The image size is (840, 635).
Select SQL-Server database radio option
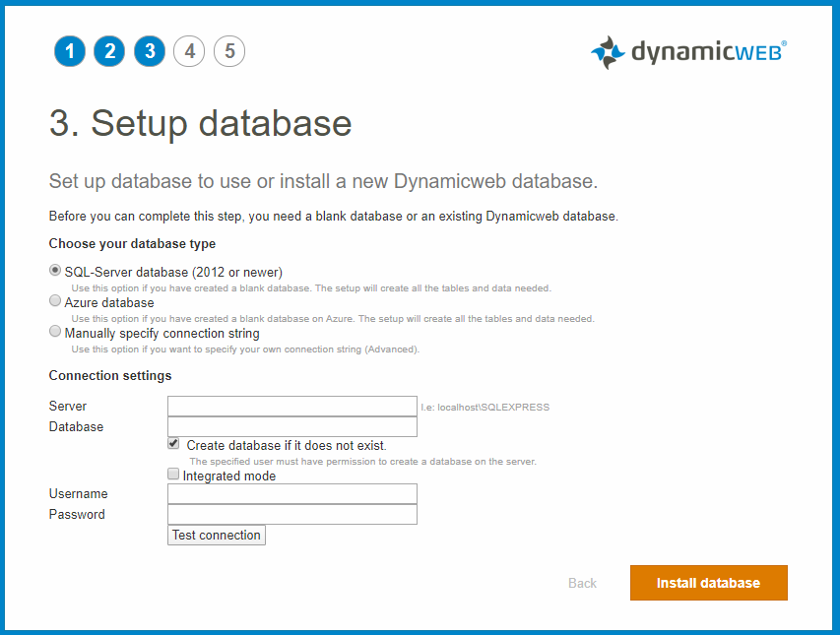point(55,271)
